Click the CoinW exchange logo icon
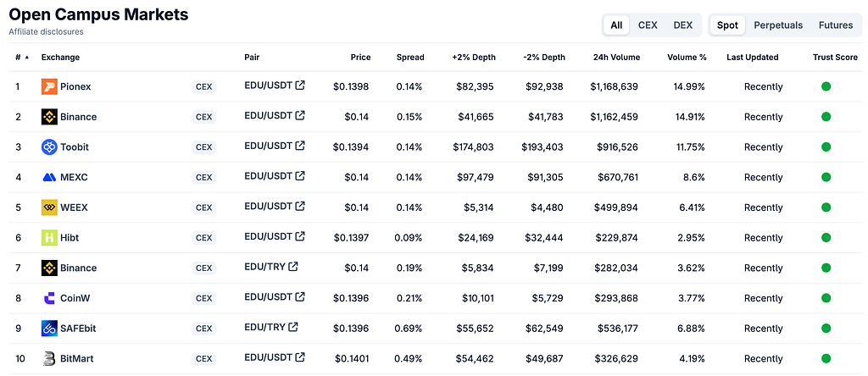 point(49,298)
